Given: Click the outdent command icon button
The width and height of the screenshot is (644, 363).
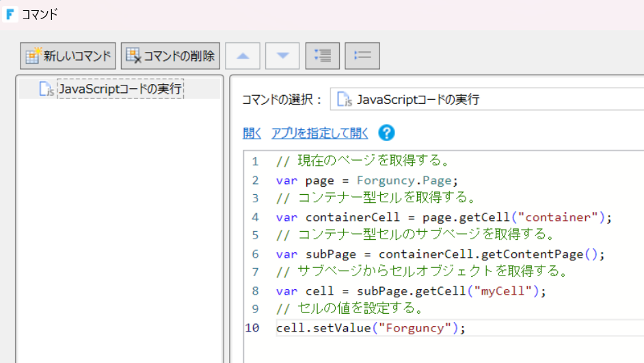Looking at the screenshot, I should pos(362,56).
